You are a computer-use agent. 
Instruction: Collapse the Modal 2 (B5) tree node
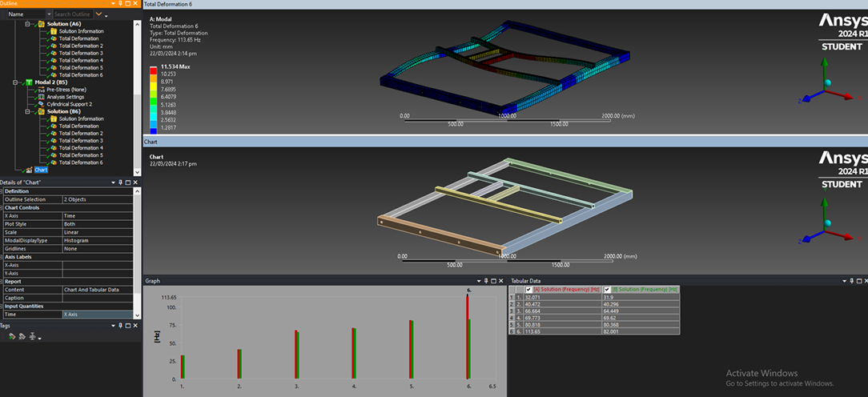pyautogui.click(x=14, y=82)
